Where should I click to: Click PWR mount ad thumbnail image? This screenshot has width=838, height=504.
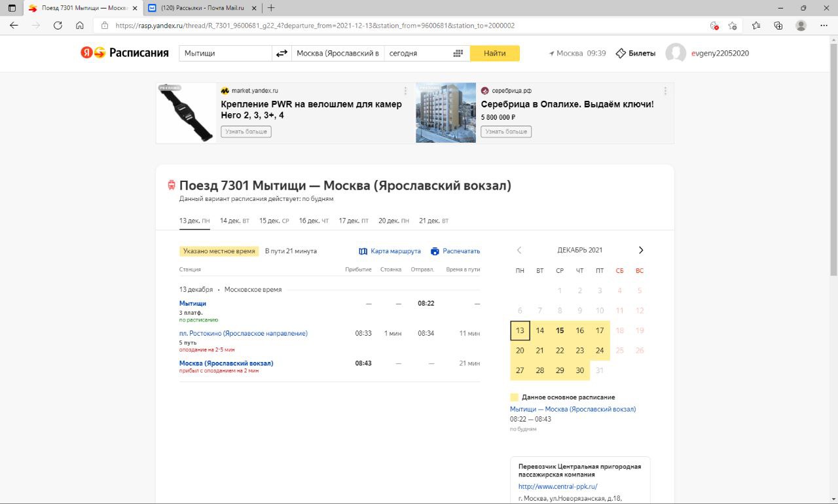187,113
